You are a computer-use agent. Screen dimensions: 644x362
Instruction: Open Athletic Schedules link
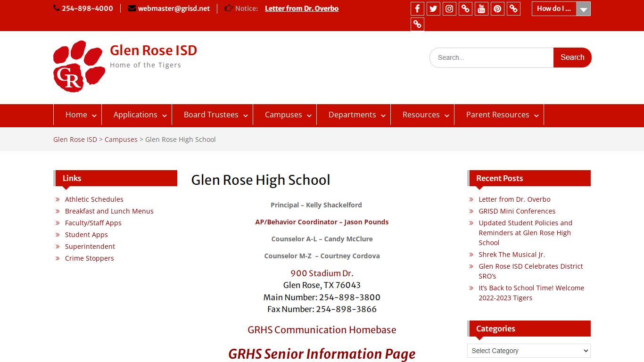[x=94, y=199]
